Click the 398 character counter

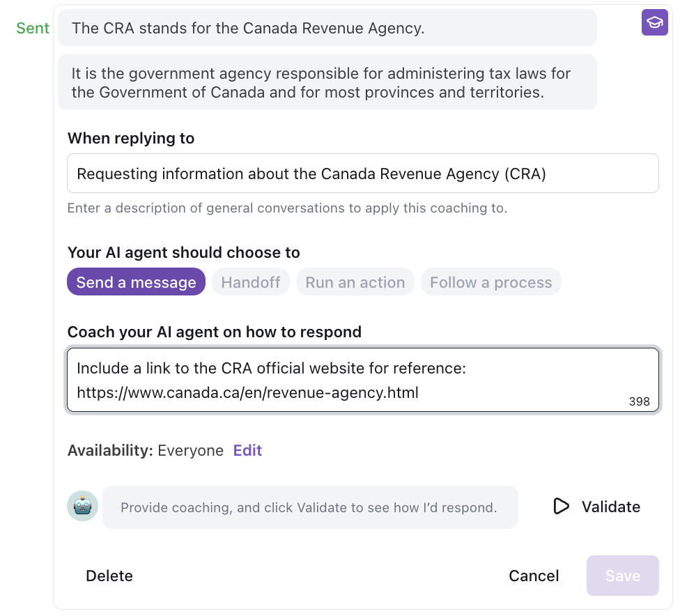click(x=639, y=401)
